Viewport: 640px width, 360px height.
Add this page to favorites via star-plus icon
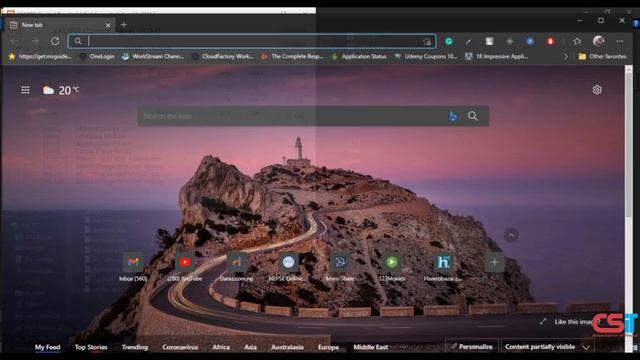click(427, 42)
